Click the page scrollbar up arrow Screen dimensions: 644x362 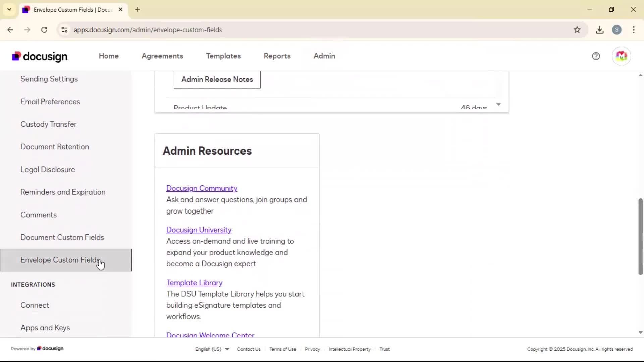coord(640,75)
